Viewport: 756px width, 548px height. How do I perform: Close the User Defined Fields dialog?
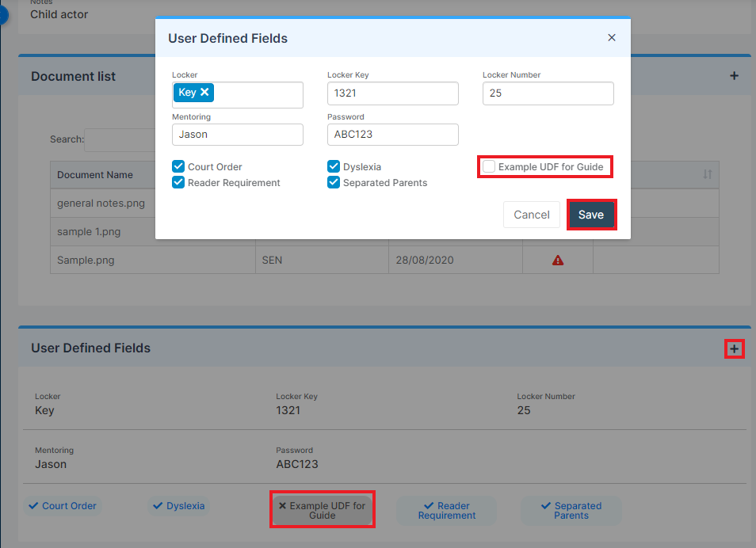click(611, 37)
